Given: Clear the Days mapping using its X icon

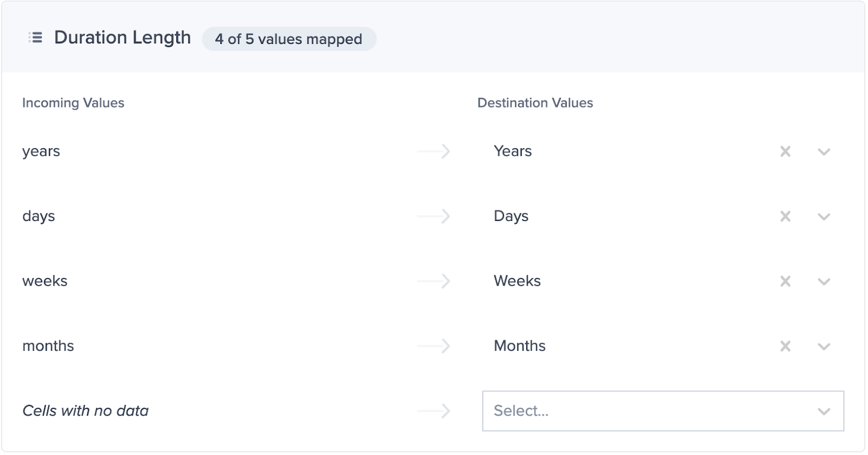Looking at the screenshot, I should (785, 216).
